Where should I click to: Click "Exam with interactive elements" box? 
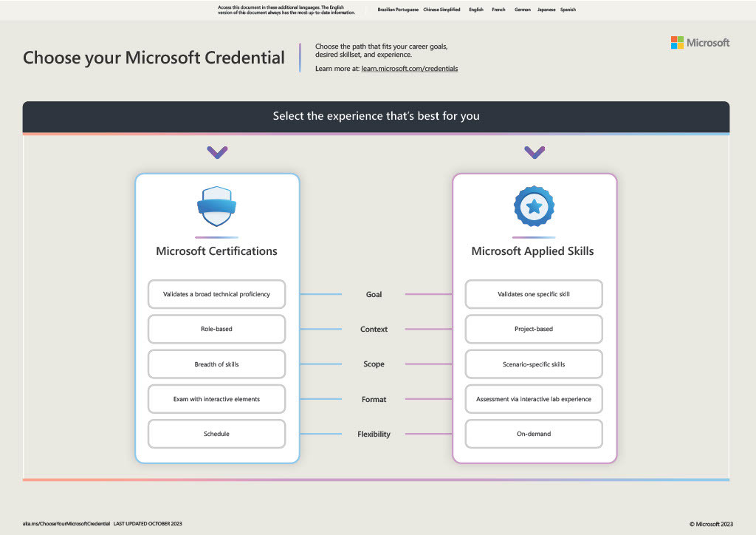click(216, 399)
